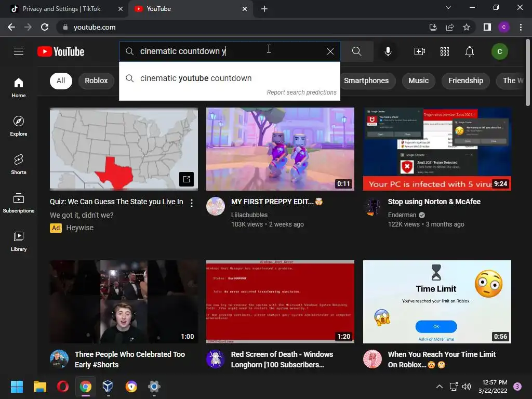Click the install app icon in address bar
This screenshot has height=399, width=532.
click(433, 27)
